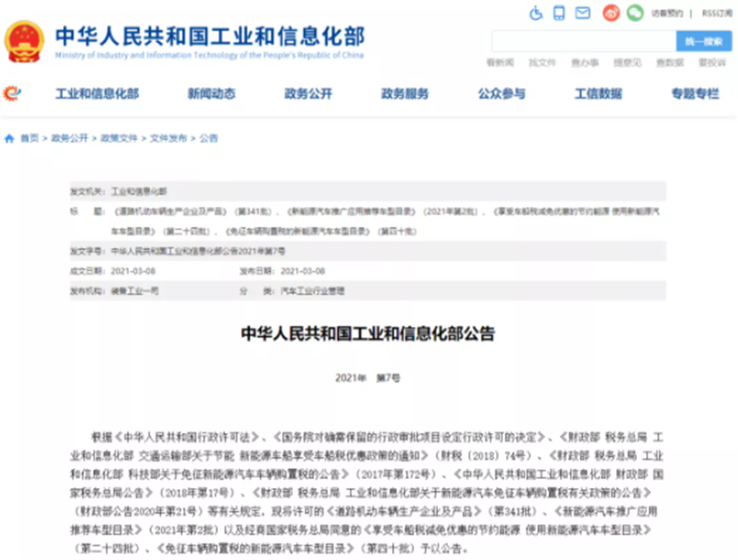Click the 访客预约 link
738x560 pixels.
pyautogui.click(x=667, y=13)
